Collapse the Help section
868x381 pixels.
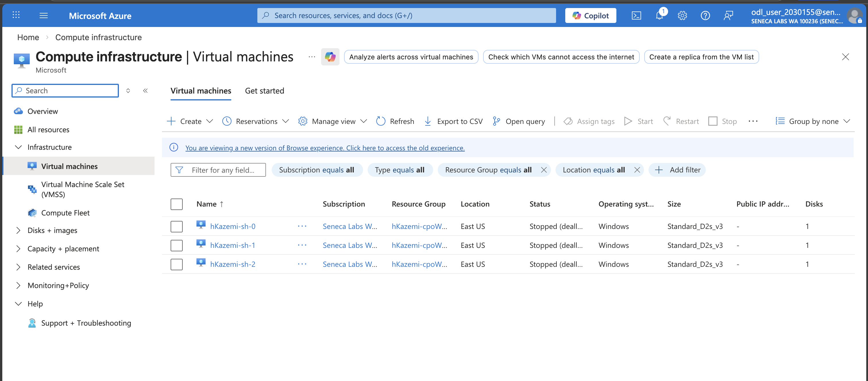click(x=19, y=304)
